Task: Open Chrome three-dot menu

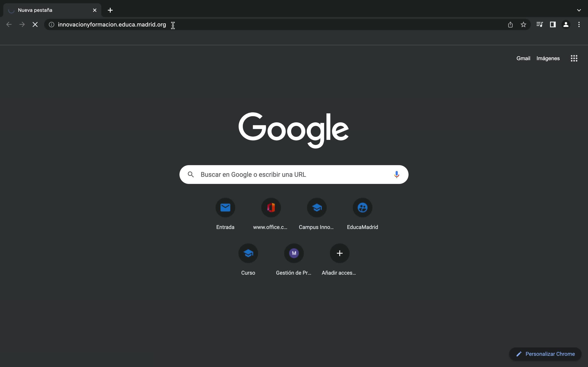Action: pos(579,24)
